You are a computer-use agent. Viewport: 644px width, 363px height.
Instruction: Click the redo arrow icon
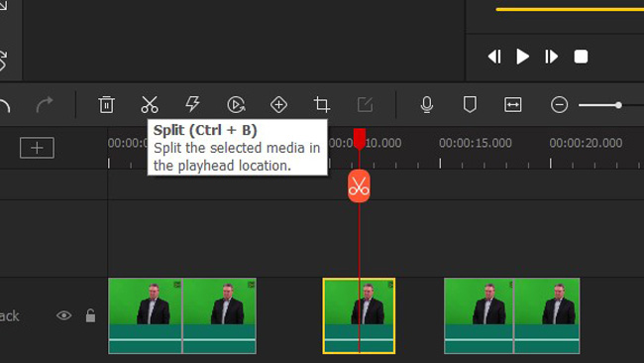click(x=45, y=105)
